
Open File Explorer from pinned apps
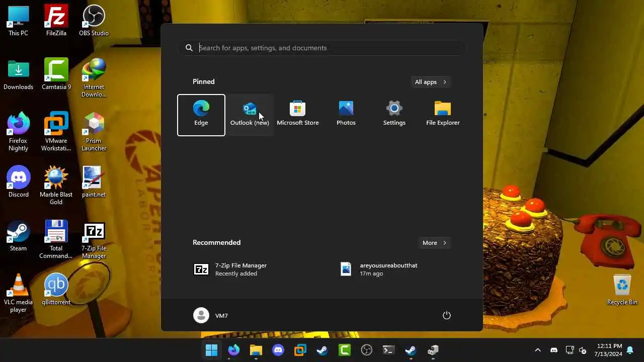[x=443, y=115]
